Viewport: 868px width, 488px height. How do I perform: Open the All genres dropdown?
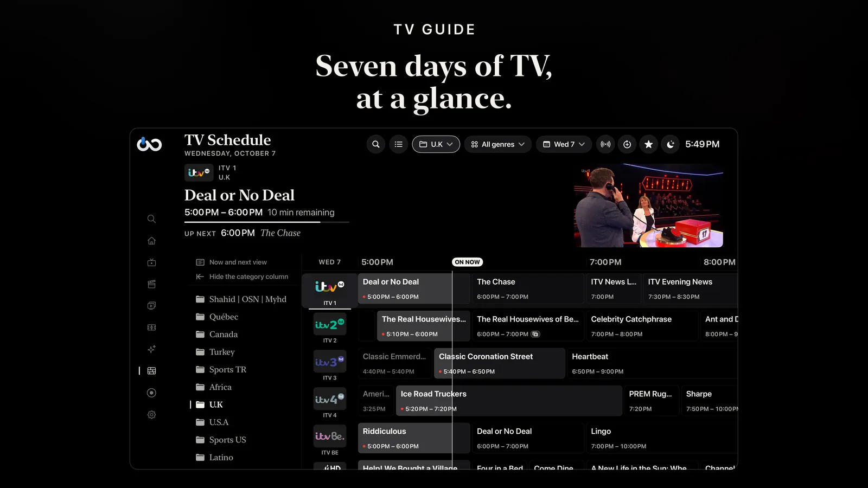498,144
